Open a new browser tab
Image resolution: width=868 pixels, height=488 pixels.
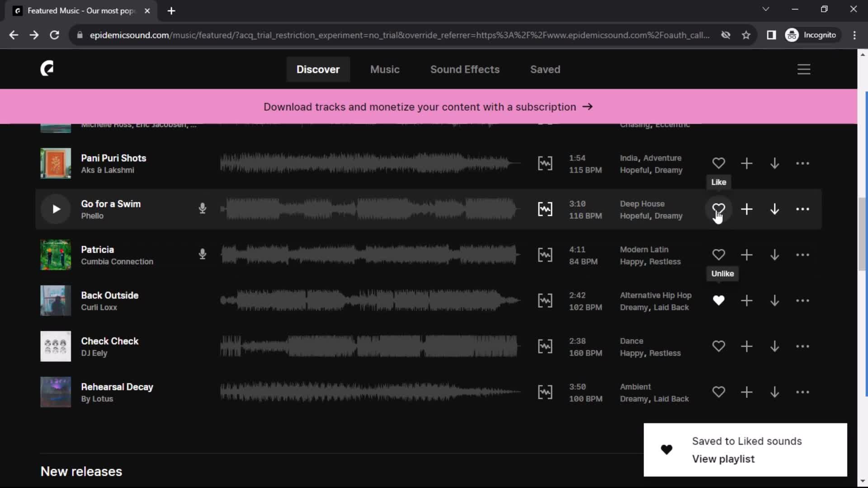(171, 11)
